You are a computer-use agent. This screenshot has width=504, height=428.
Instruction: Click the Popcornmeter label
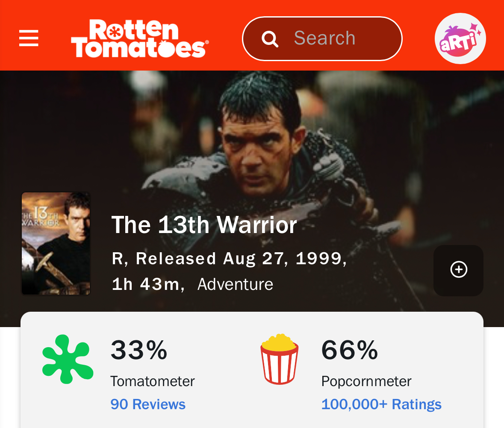[366, 381]
